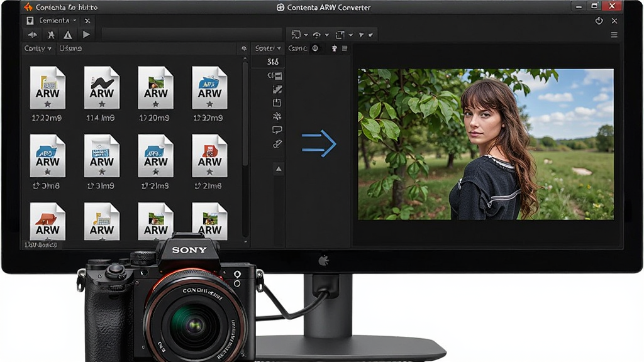Click the small icon left of Soreer dropdown
Screen dimensions: 644x362
coord(244,48)
